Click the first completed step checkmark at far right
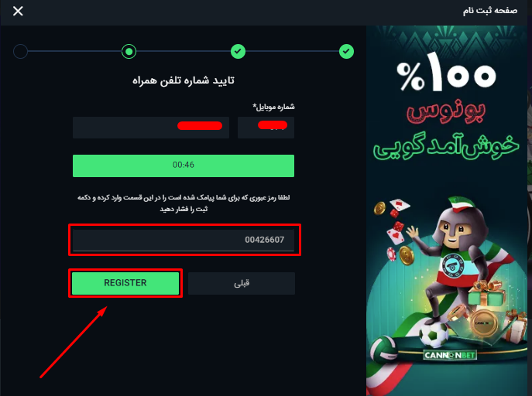 point(346,52)
